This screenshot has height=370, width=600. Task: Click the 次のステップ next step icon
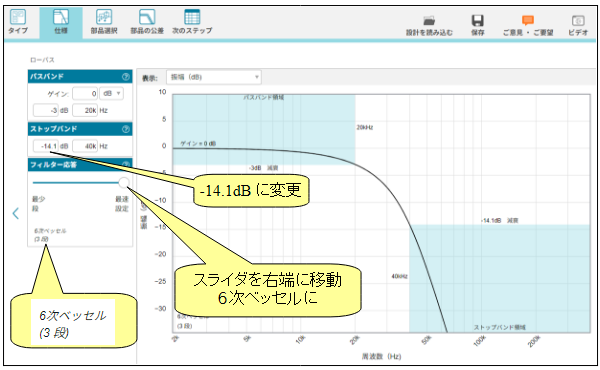point(192,22)
